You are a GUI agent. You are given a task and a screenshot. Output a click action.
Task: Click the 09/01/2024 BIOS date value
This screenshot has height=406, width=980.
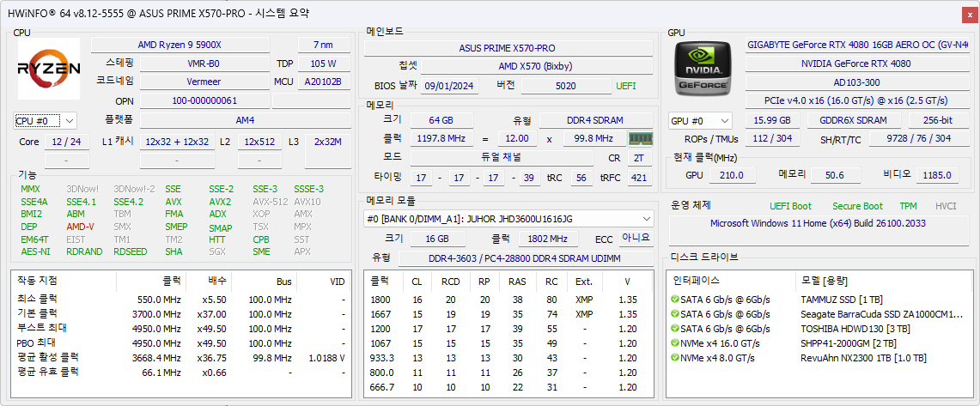tap(450, 86)
